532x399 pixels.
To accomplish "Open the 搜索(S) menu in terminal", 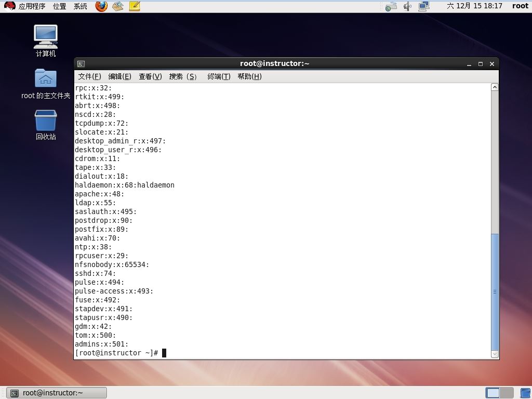I will 183,77.
